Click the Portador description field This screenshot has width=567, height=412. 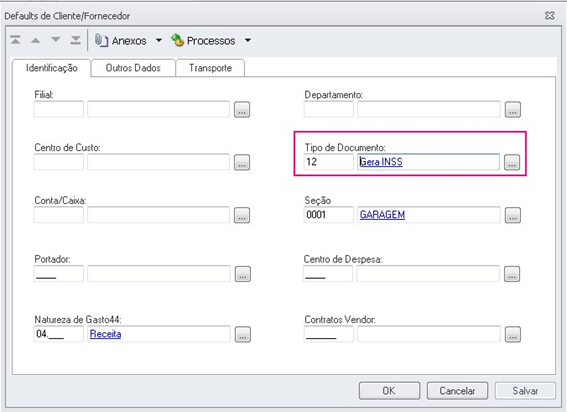[159, 274]
